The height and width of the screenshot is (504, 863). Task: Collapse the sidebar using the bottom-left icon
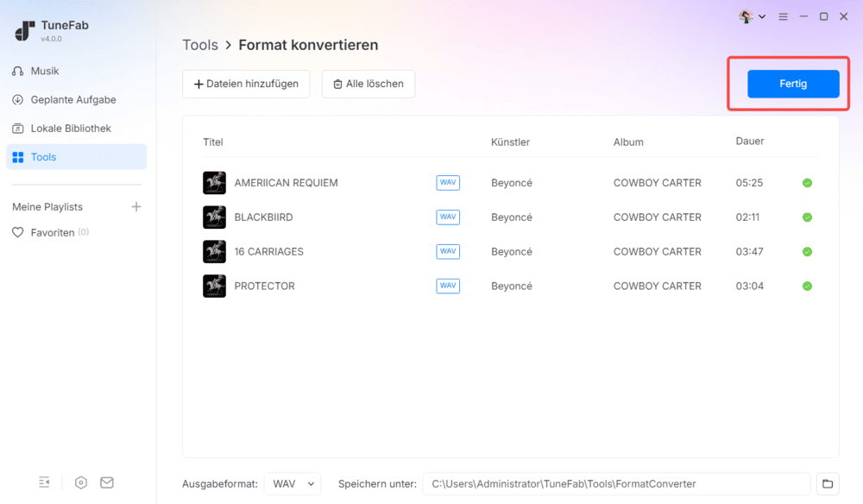coord(45,482)
